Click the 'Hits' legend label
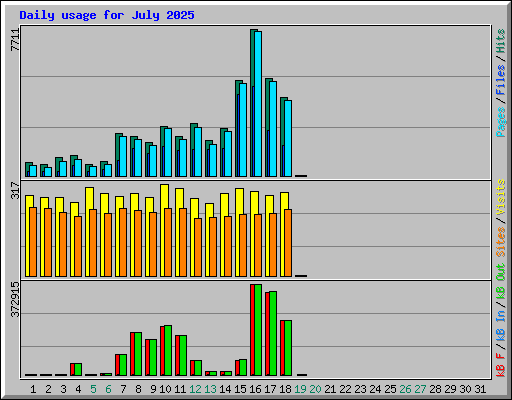This screenshot has width=512, height=400. (x=501, y=41)
